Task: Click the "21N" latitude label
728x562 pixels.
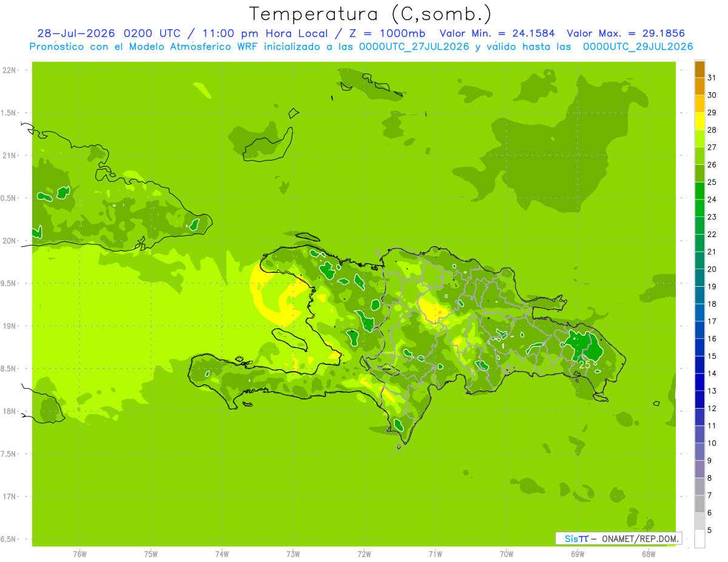Action: click(8, 156)
